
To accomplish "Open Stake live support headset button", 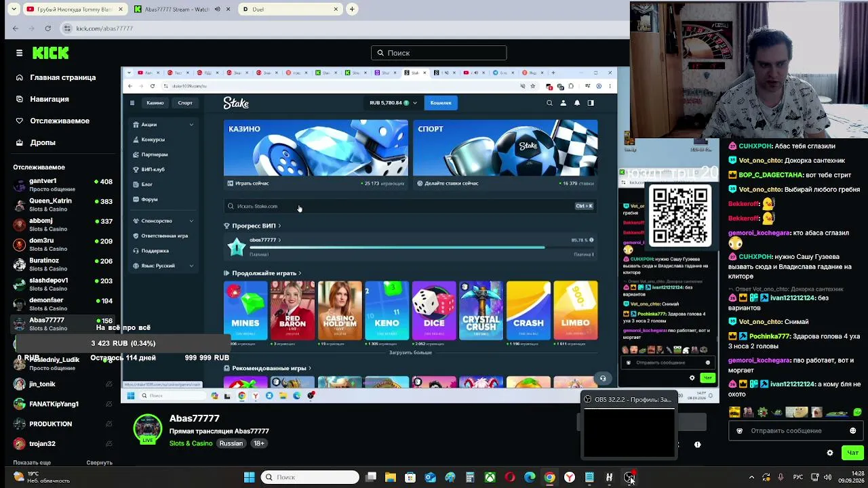I will tap(602, 379).
